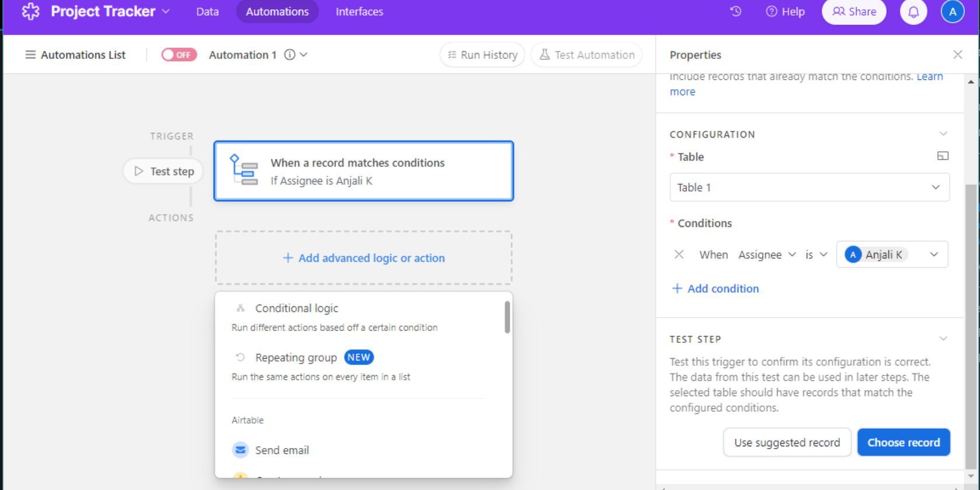Open the Table 1 dropdown
The height and width of the screenshot is (490, 980).
pyautogui.click(x=809, y=187)
